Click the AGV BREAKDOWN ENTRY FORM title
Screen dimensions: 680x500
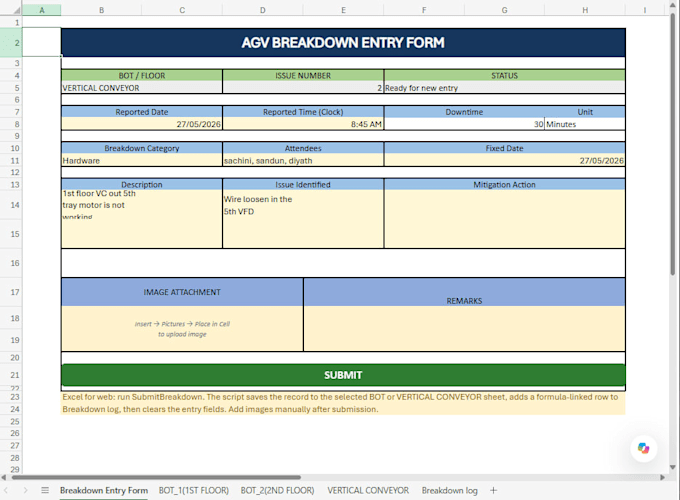(x=343, y=42)
